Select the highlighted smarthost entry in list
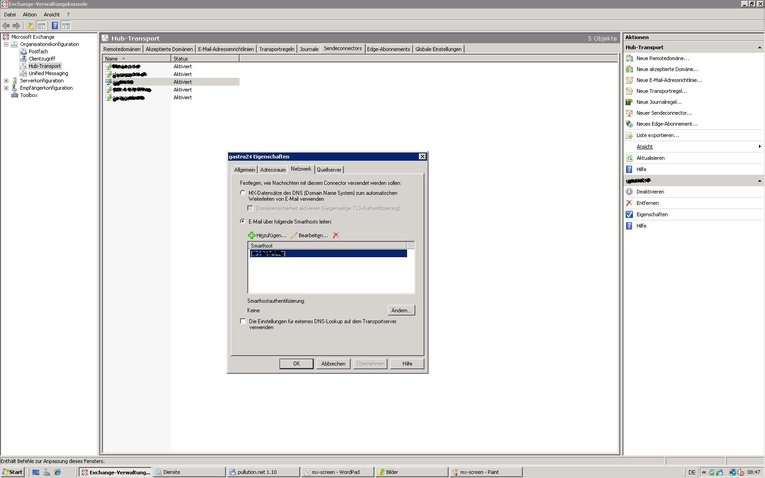The image size is (765, 478). pos(328,254)
